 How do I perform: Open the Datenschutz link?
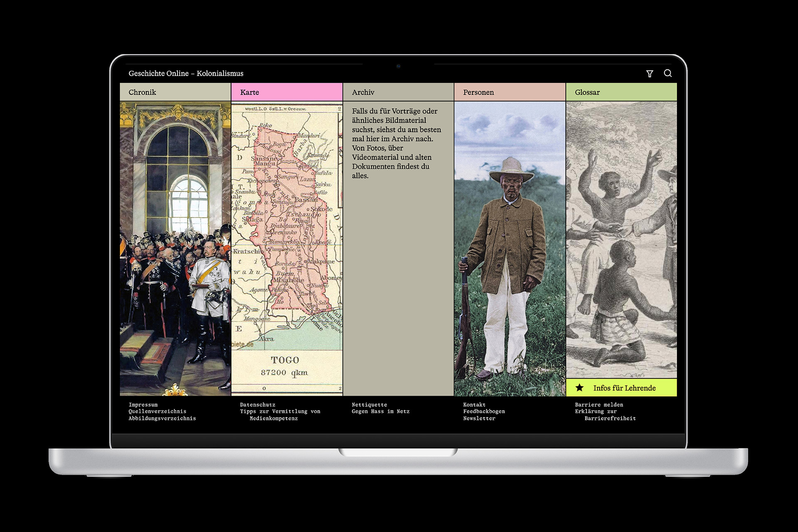258,404
